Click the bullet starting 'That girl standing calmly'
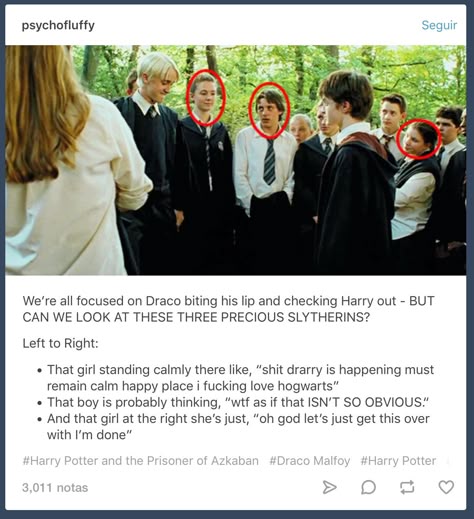Image resolution: width=474 pixels, height=519 pixels. pyautogui.click(x=240, y=378)
